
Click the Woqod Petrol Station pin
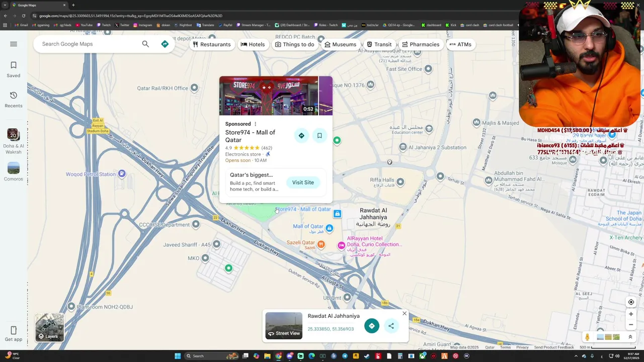122,173
